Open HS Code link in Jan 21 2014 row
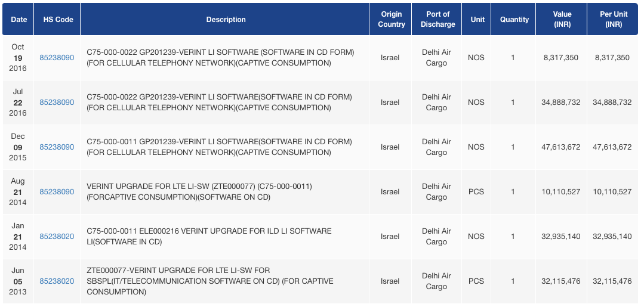 click(57, 237)
